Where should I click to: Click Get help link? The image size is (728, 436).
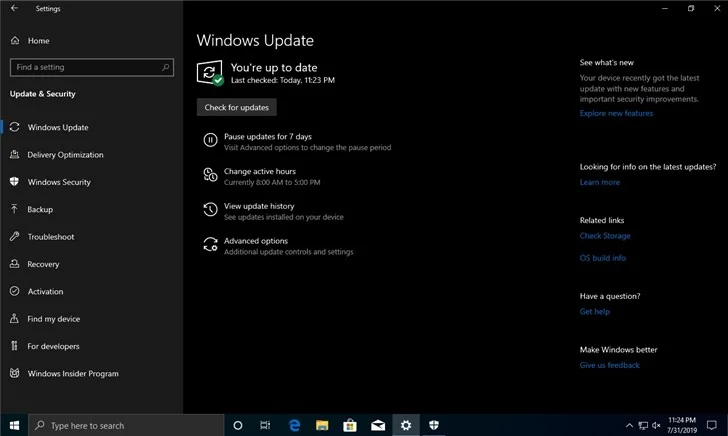(x=595, y=311)
